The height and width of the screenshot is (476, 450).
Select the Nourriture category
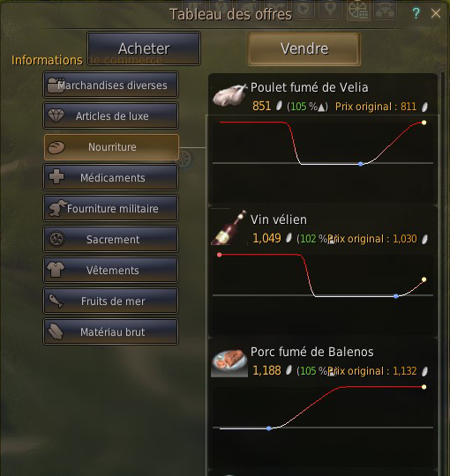[111, 147]
